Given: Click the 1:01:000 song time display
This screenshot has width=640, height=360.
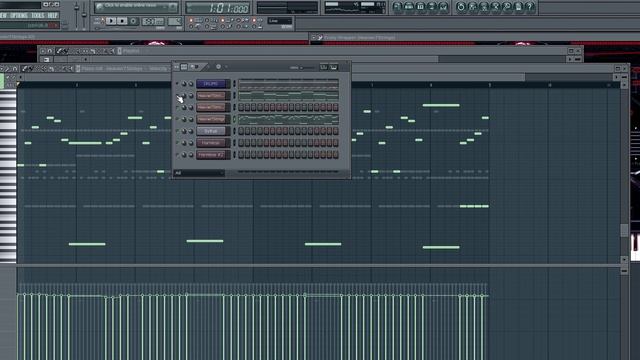Looking at the screenshot, I should point(218,8).
